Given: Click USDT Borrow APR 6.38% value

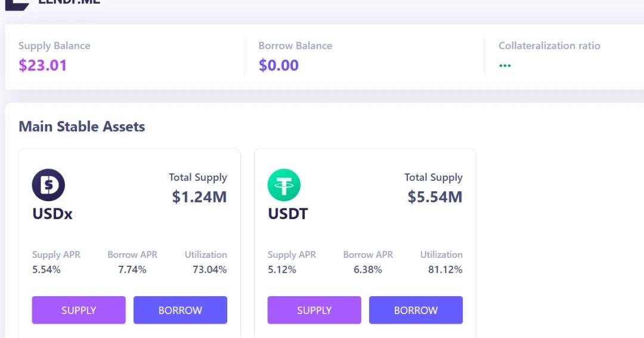Looking at the screenshot, I should 368,269.
